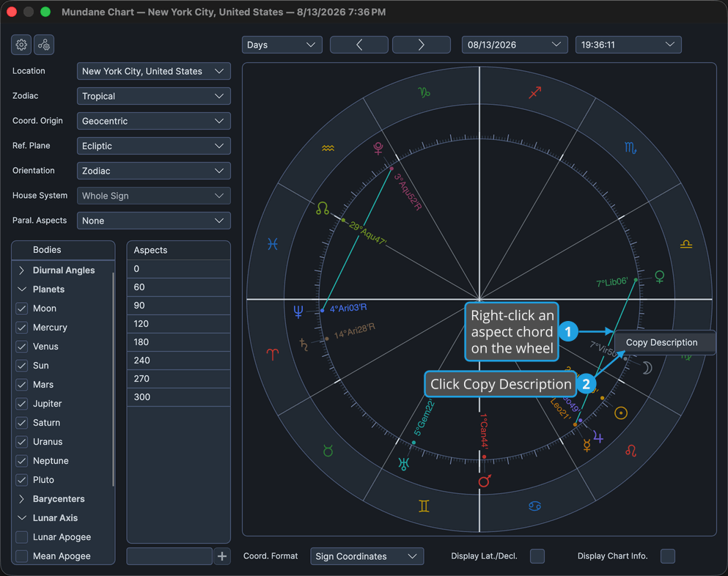Screen dimensions: 728x576
Task: Click the Sagittarius sign glyph on the wheel
Action: coord(535,92)
